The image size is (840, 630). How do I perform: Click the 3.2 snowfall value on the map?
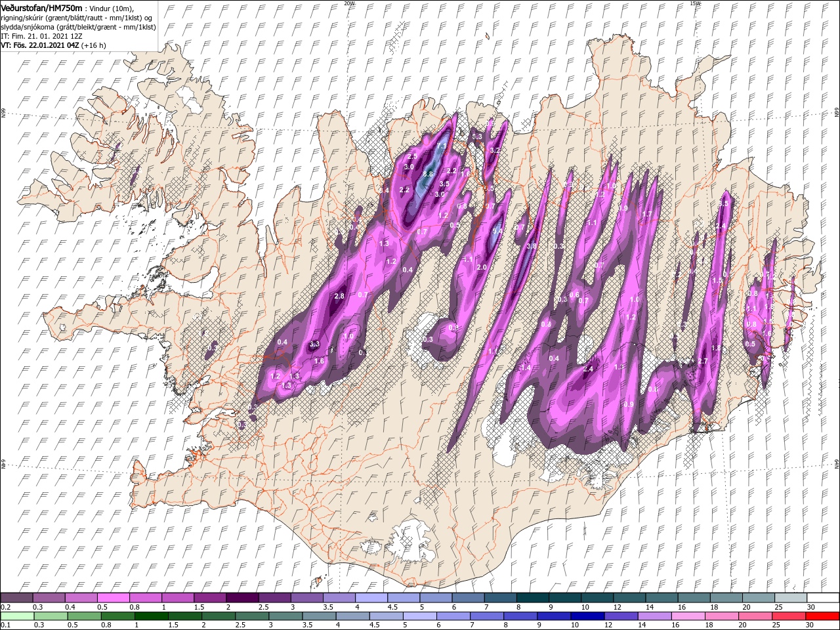point(495,150)
